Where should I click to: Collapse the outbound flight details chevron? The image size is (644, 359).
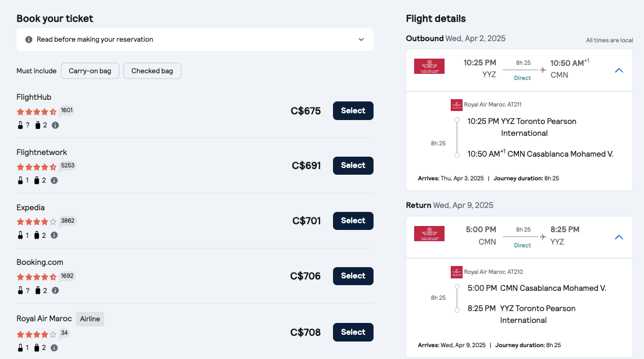pyautogui.click(x=619, y=70)
